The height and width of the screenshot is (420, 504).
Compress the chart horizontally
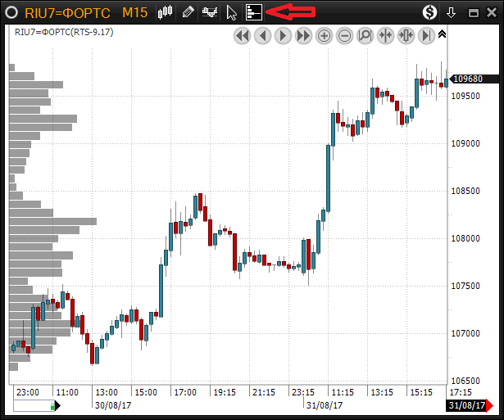(x=406, y=36)
